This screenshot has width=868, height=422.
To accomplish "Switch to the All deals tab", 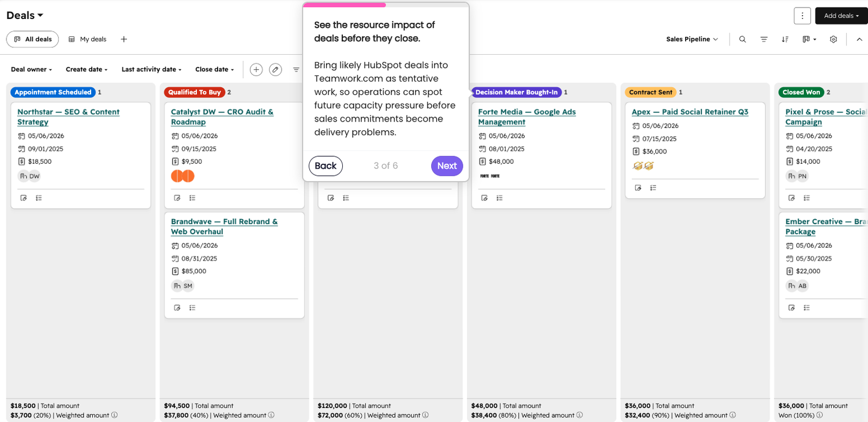I will coord(33,39).
